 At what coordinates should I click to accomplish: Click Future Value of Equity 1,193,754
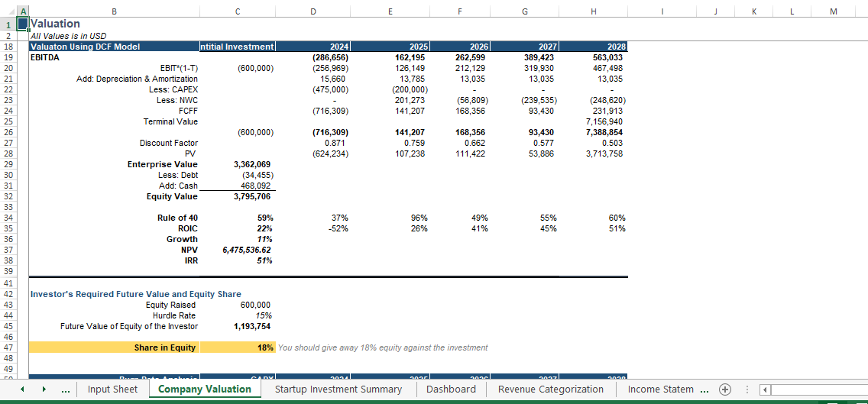238,326
